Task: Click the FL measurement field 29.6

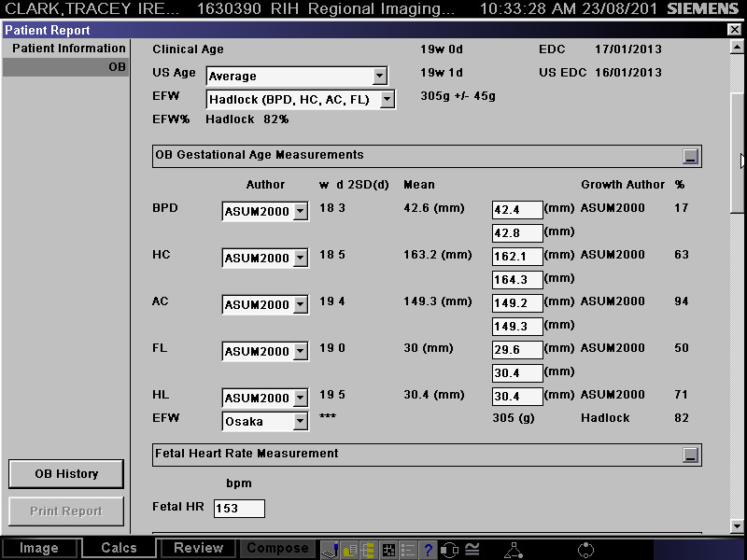Action: [517, 349]
